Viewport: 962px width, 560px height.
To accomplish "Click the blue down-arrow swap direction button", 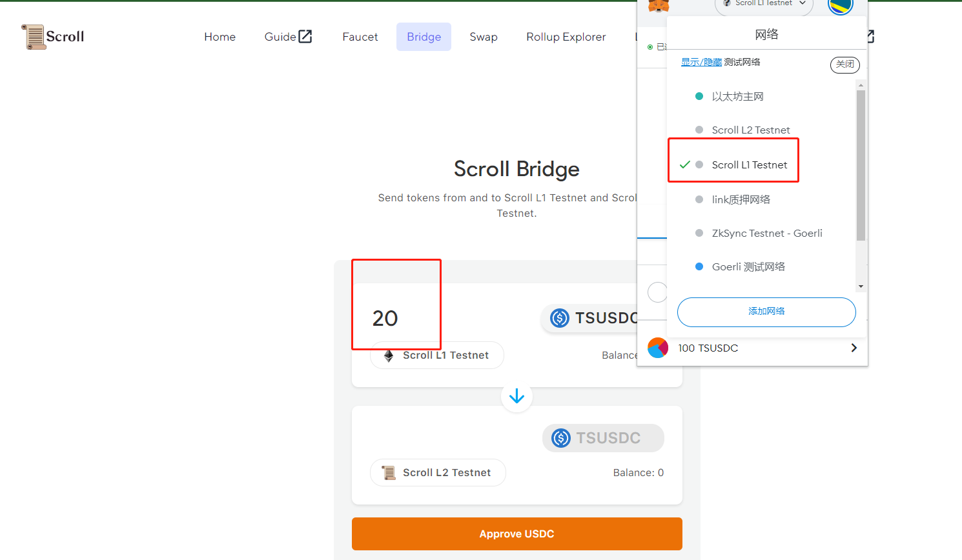I will 517,396.
